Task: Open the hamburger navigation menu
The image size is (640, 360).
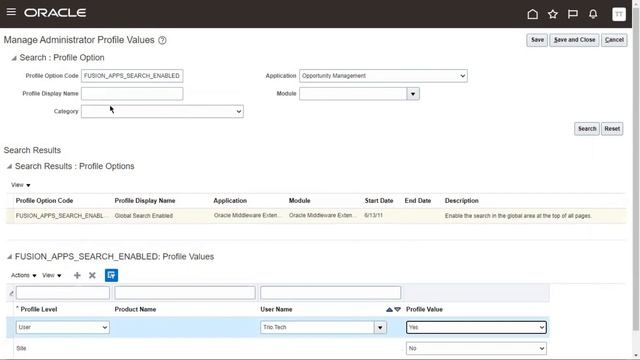Action: pos(11,12)
